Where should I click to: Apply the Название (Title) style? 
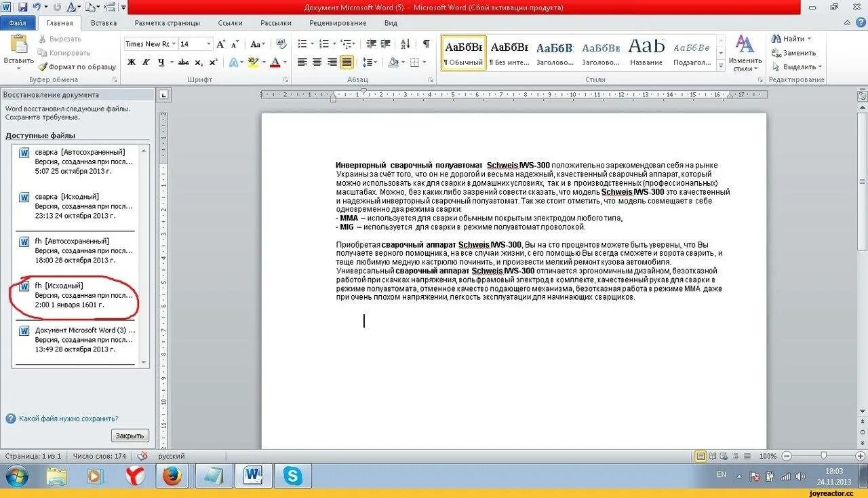pos(646,53)
